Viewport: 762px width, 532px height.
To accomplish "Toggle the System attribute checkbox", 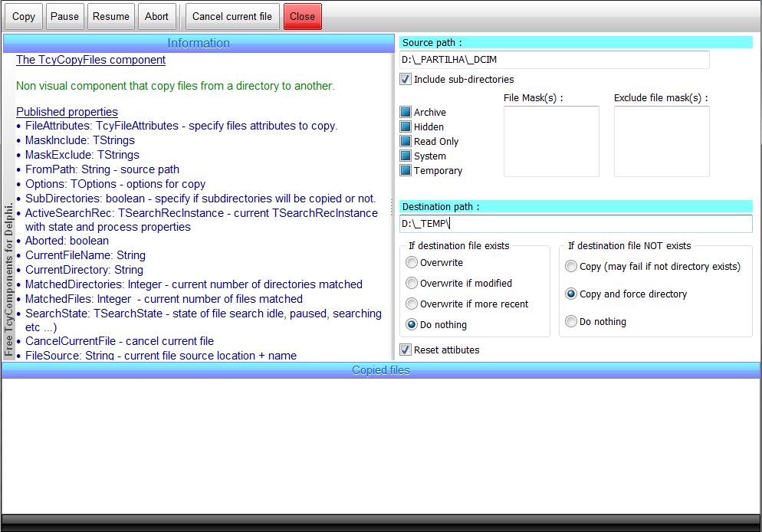I will (x=406, y=156).
